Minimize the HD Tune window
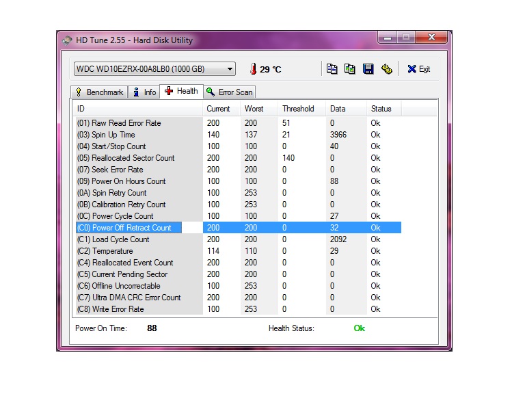 pos(388,38)
